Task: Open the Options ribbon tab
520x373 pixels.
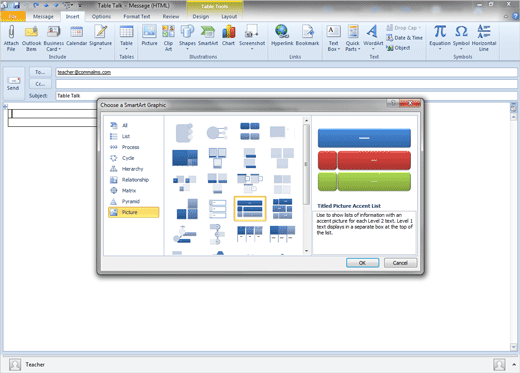Action: [101, 16]
